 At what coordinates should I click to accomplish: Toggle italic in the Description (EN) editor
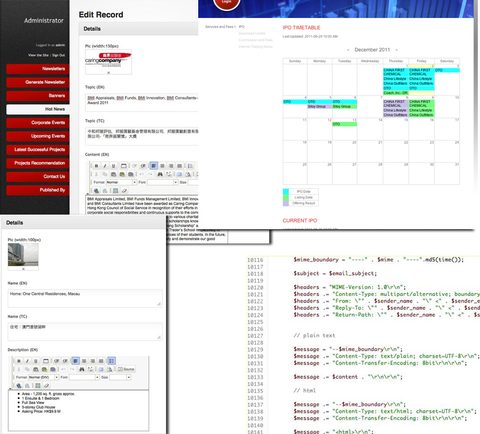coord(27,361)
